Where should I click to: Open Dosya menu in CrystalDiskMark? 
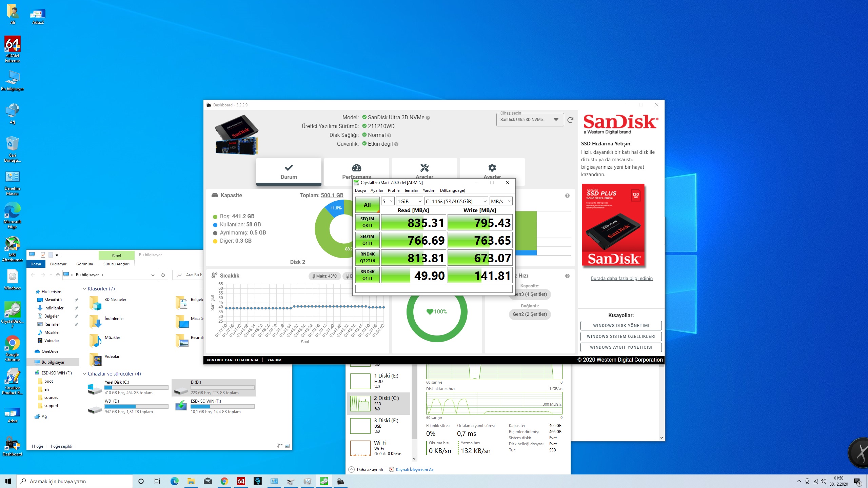[360, 190]
